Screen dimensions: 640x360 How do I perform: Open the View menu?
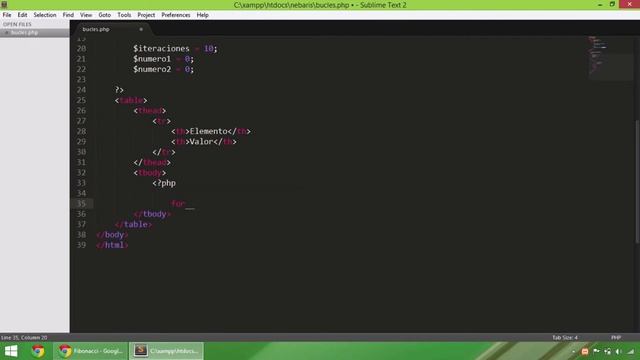tap(86, 15)
